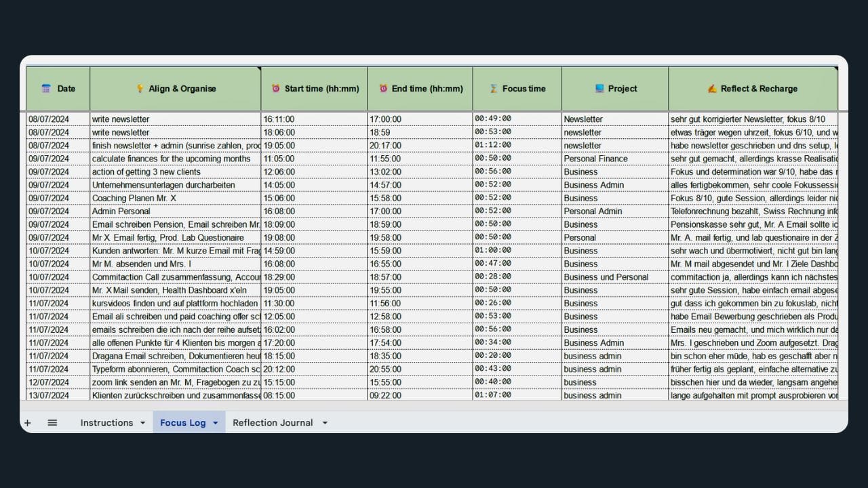Click the alarm clock icon beside Start time
Screen dimensions: 868x488
click(276, 89)
